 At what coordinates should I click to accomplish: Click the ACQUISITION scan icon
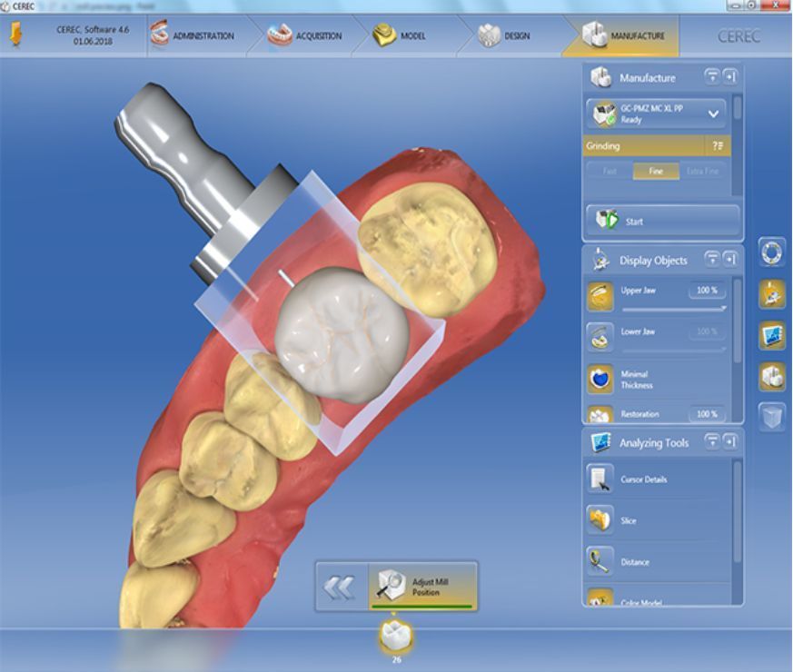[x=280, y=34]
